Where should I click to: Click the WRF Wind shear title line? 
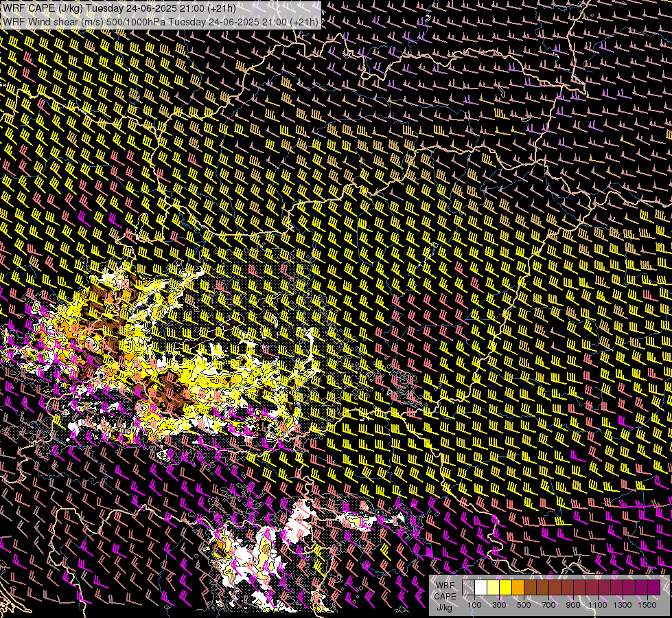tap(161, 22)
